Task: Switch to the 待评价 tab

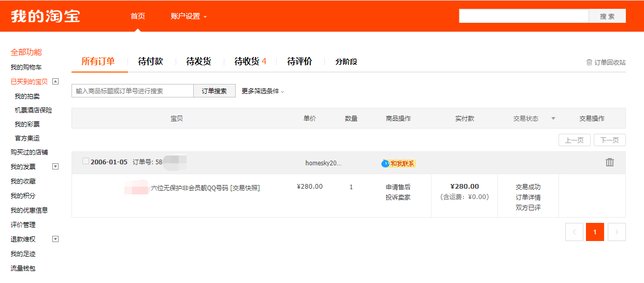Action: [x=300, y=61]
